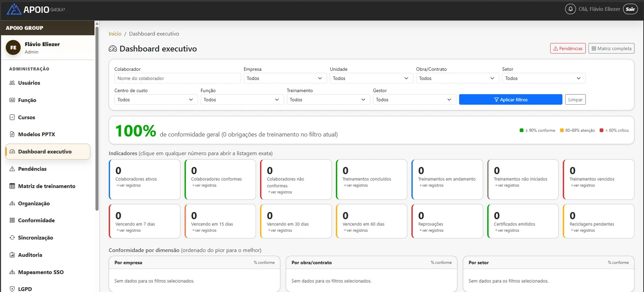644x292 pixels.
Task: Click the Pendências warning icon in sidebar
Action: coord(12,169)
